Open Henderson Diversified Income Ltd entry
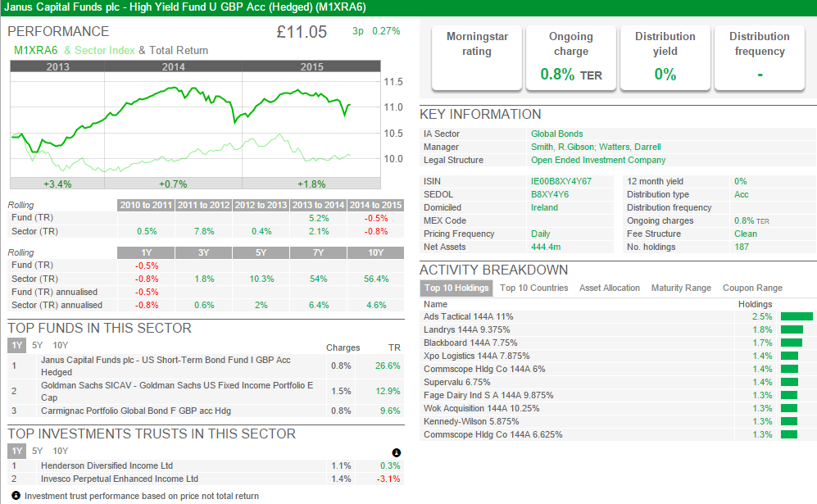 click(107, 465)
